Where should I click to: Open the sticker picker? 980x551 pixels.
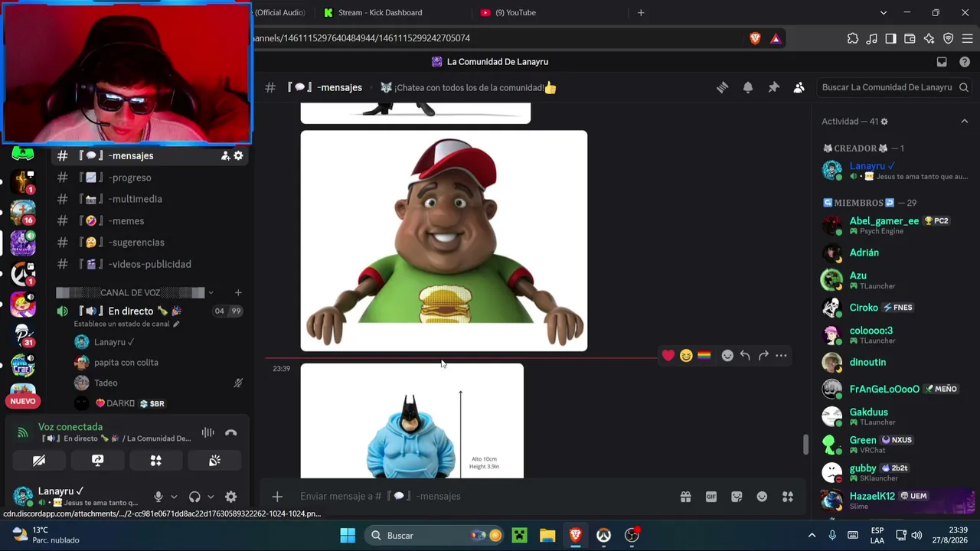pyautogui.click(x=737, y=497)
